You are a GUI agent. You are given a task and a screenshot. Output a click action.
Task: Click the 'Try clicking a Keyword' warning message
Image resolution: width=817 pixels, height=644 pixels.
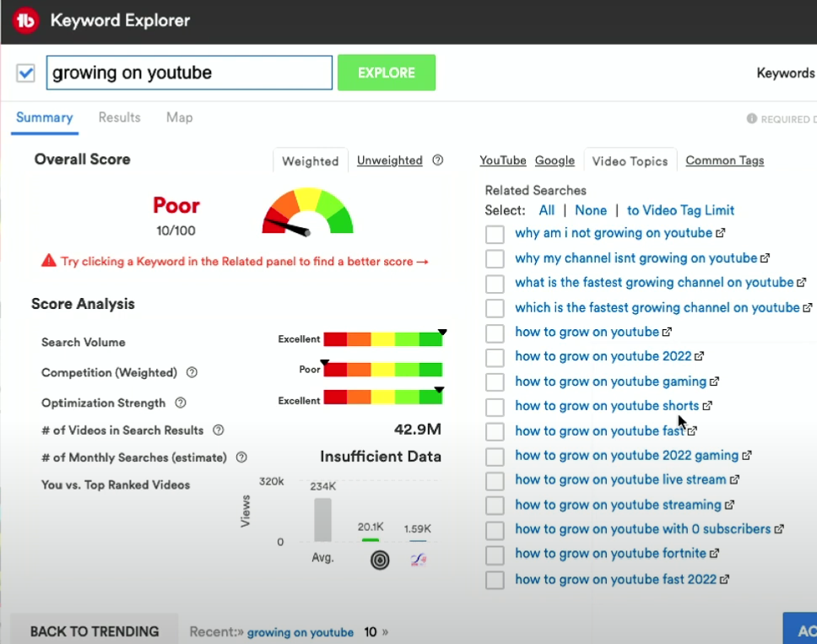pyautogui.click(x=245, y=261)
